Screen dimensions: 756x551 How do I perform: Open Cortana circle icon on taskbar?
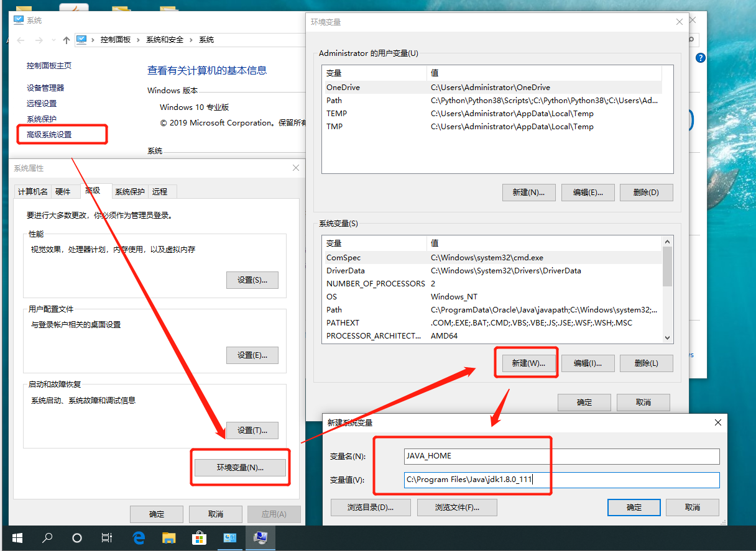[x=77, y=538]
